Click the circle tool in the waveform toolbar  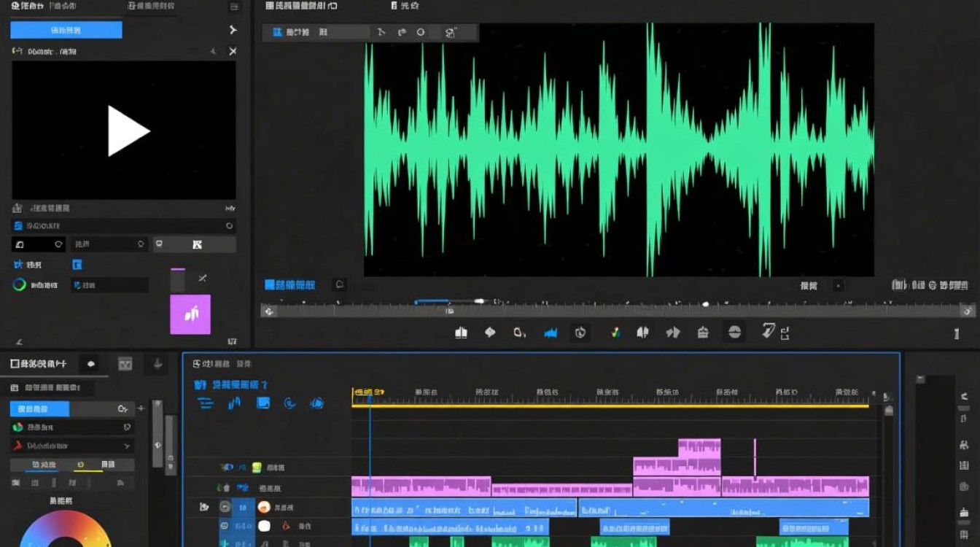click(x=421, y=32)
